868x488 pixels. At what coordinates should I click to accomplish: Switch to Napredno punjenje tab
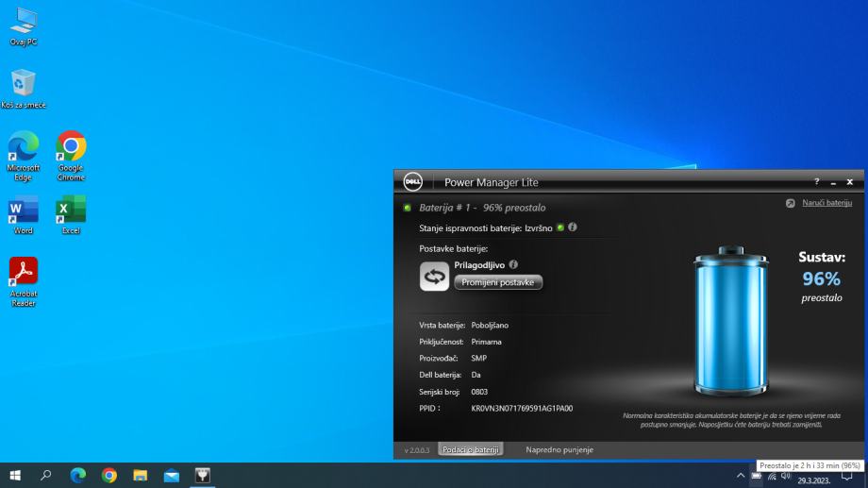tap(559, 450)
